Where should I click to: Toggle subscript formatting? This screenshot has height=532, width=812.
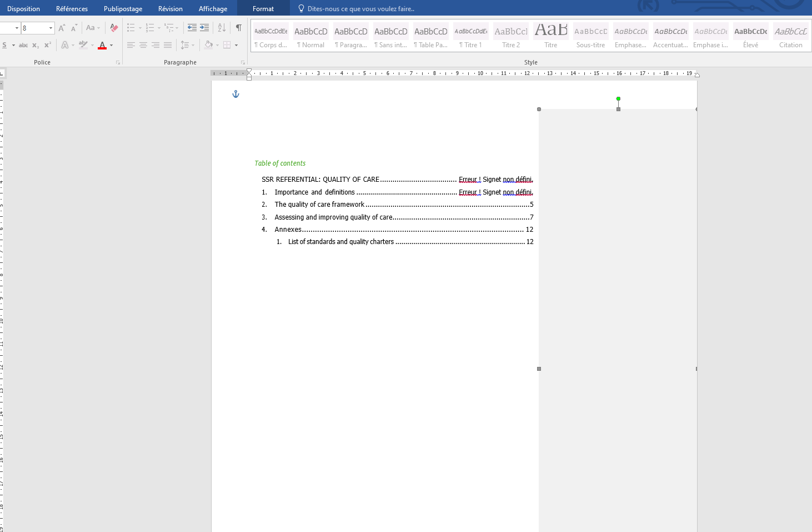(34, 45)
